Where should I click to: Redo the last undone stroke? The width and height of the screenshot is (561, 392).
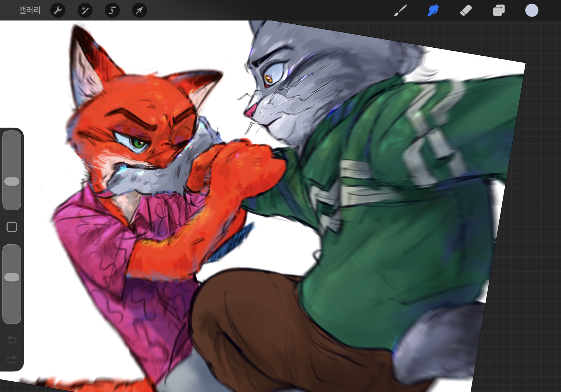coord(12,359)
